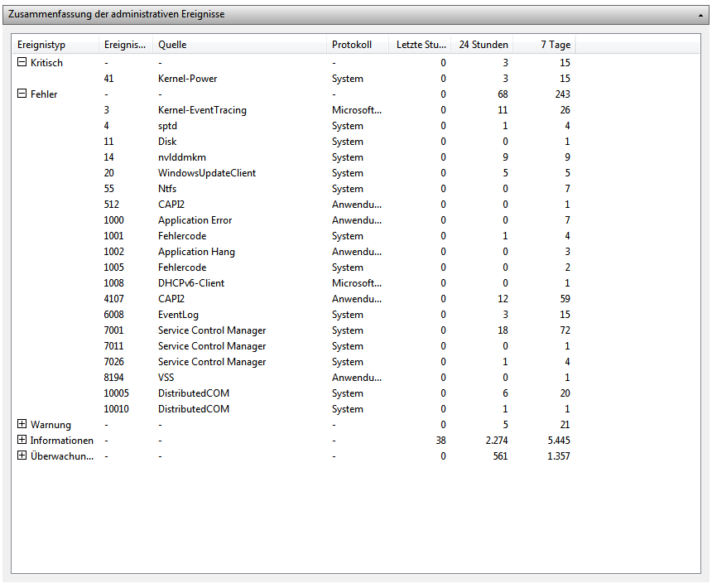Viewport: 712px width, 588px height.
Task: Select the Kernel-Power event 41 row
Action: coord(294,79)
